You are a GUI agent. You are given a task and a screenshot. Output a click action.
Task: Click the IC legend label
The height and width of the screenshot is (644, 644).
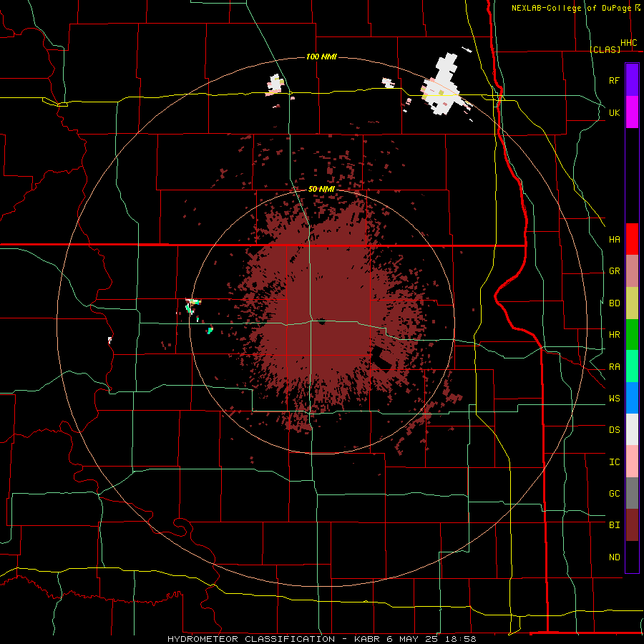click(x=614, y=462)
